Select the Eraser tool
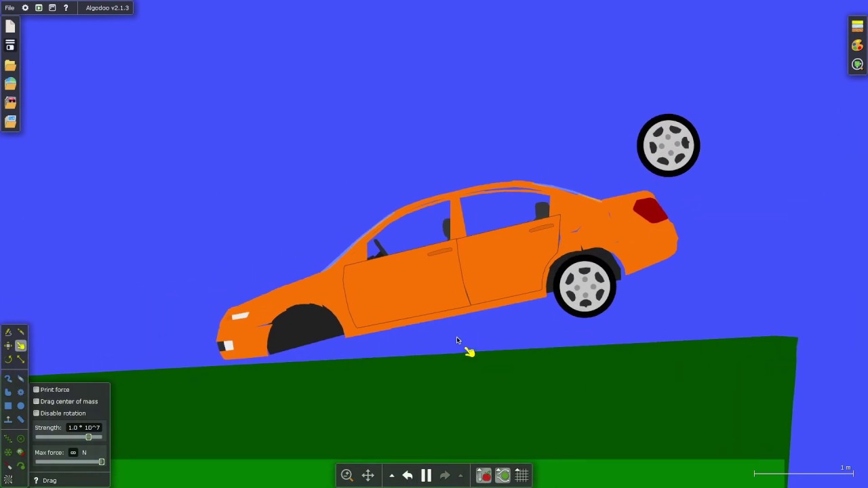Image resolution: width=868 pixels, height=488 pixels. pyautogui.click(x=20, y=378)
